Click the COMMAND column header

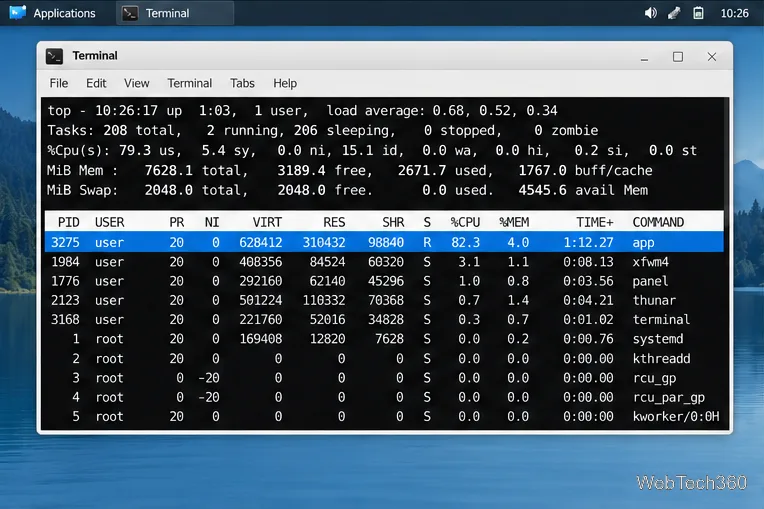(658, 222)
